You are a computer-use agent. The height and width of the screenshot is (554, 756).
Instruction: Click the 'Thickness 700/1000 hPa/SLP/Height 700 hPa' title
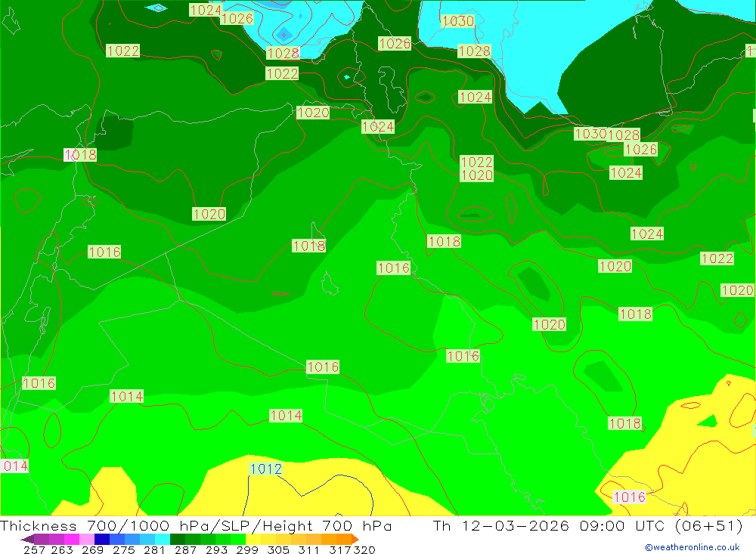click(196, 525)
